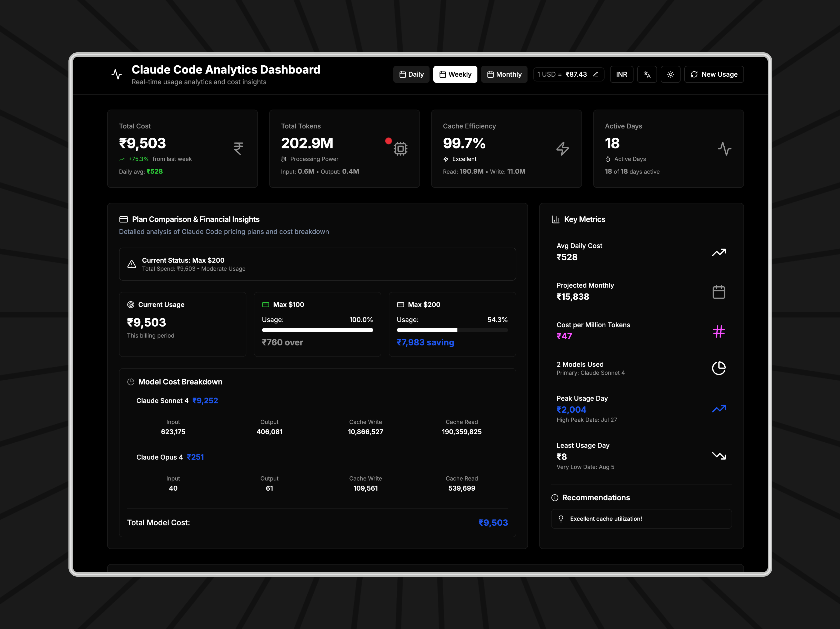
Task: Click the pink hash icon for Cost per Million
Action: (x=718, y=331)
